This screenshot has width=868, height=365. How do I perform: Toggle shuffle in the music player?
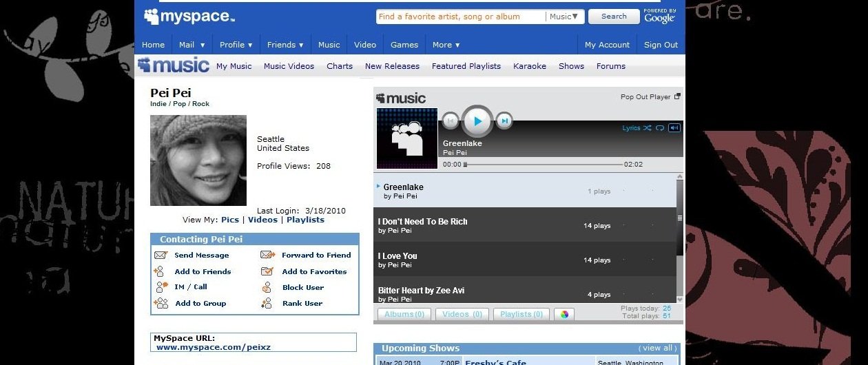[x=648, y=128]
